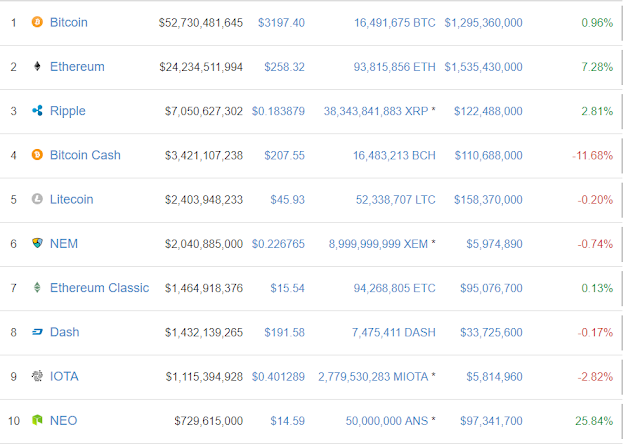
Task: Click the Litecoin logo icon
Action: [38, 199]
